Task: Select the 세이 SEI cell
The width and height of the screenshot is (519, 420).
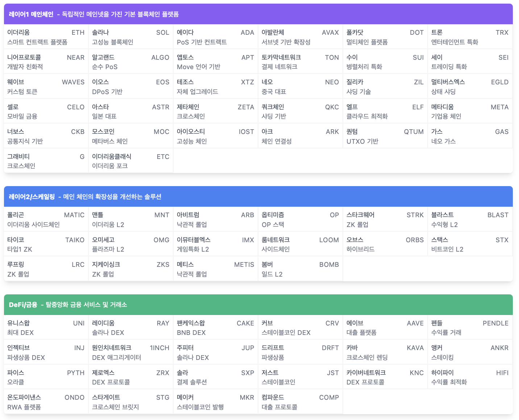Action: (470, 62)
